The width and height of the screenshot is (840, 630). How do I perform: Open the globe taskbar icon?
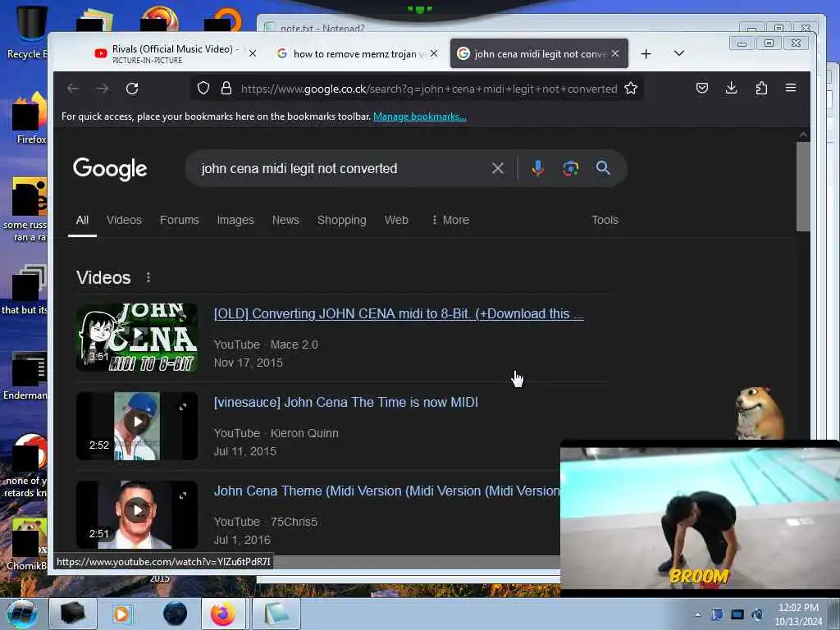pos(176,614)
